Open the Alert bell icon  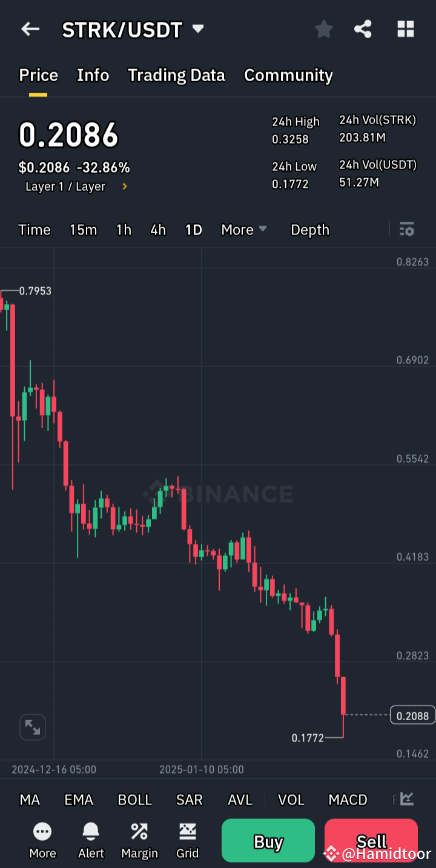point(91,840)
